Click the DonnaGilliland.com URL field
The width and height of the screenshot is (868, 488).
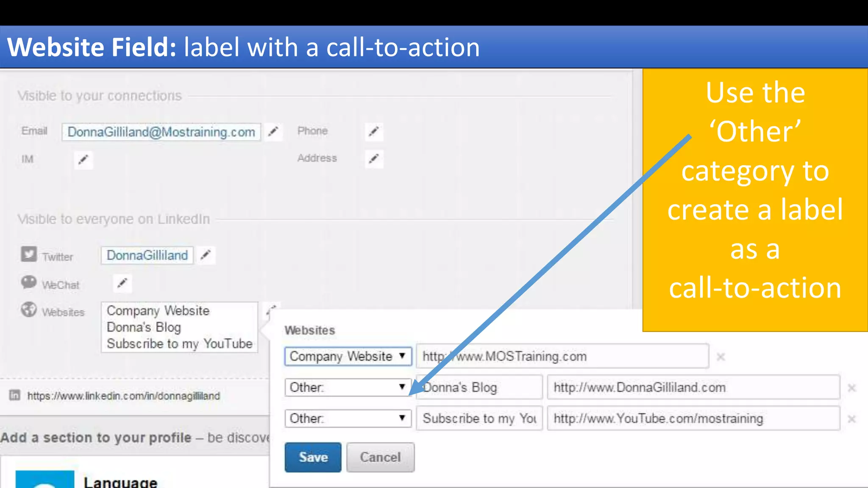693,387
